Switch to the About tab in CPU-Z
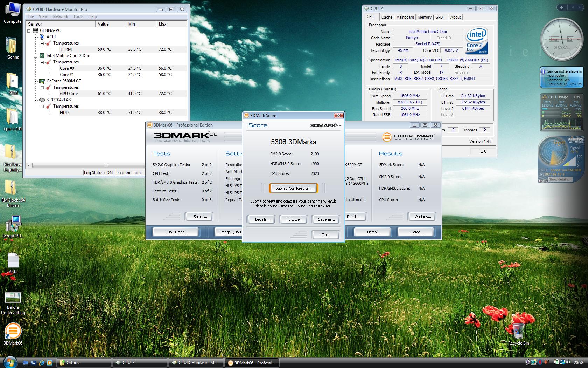This screenshot has height=368, width=588. pyautogui.click(x=455, y=17)
